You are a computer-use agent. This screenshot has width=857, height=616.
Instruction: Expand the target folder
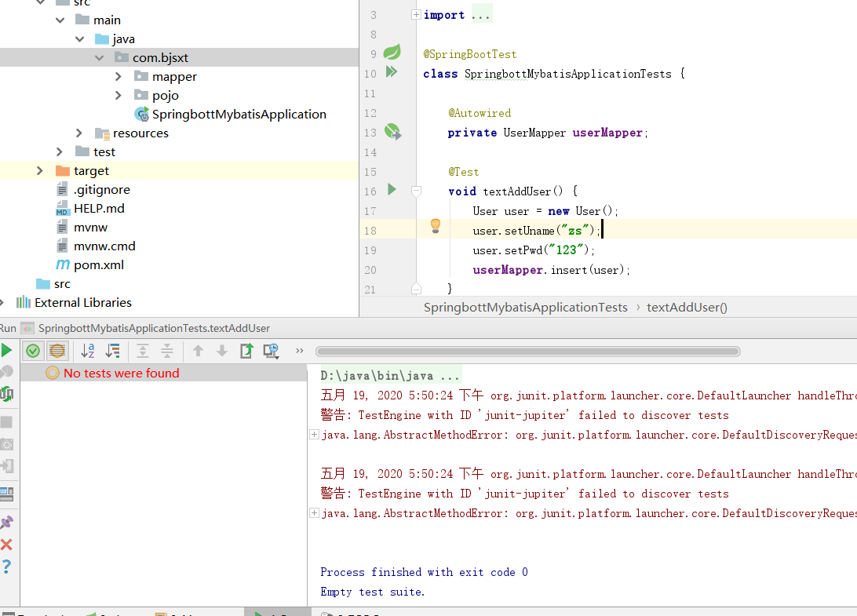tap(40, 170)
